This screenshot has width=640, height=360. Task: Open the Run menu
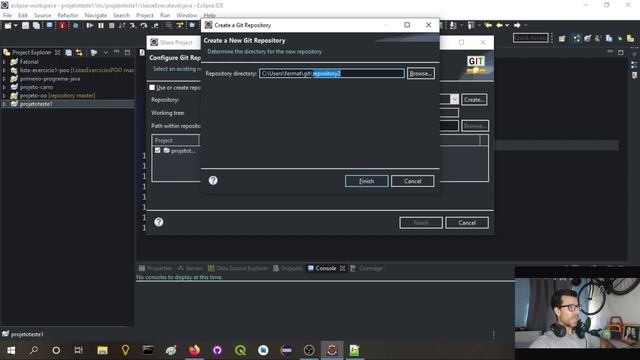[165, 15]
